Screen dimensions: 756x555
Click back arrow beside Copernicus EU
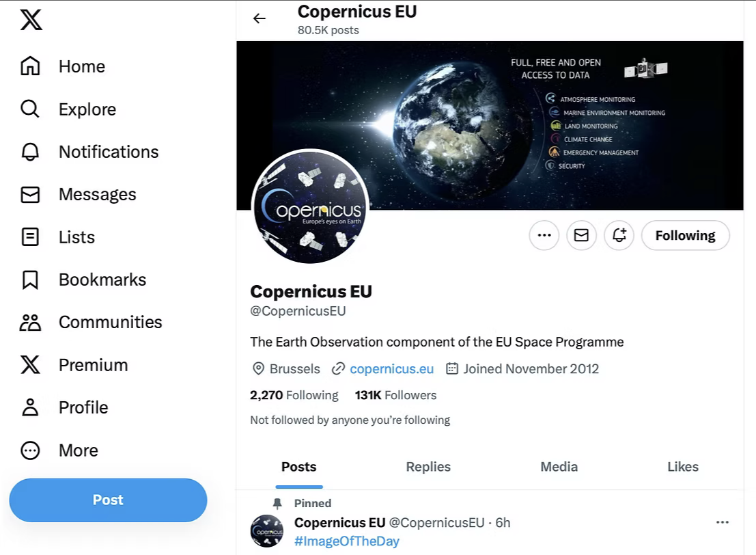point(260,18)
